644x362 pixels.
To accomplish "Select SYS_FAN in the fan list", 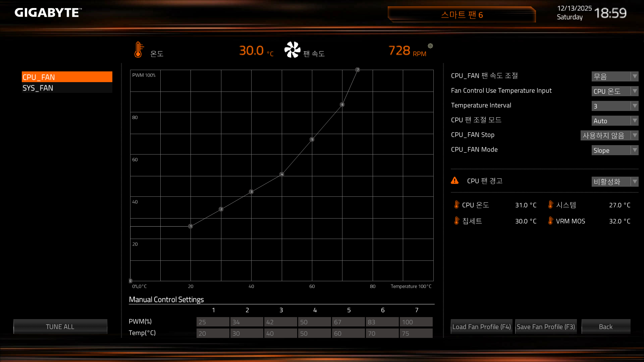I will click(x=67, y=88).
